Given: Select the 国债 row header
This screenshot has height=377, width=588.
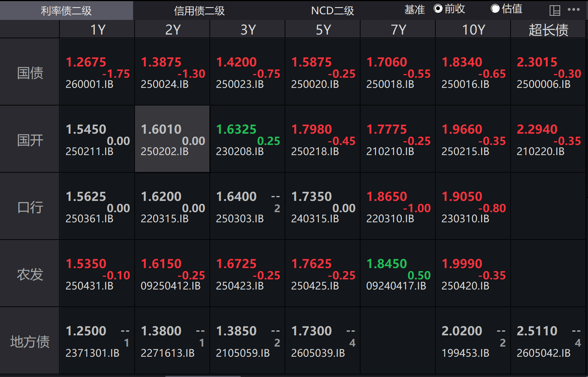Looking at the screenshot, I should click(30, 72).
